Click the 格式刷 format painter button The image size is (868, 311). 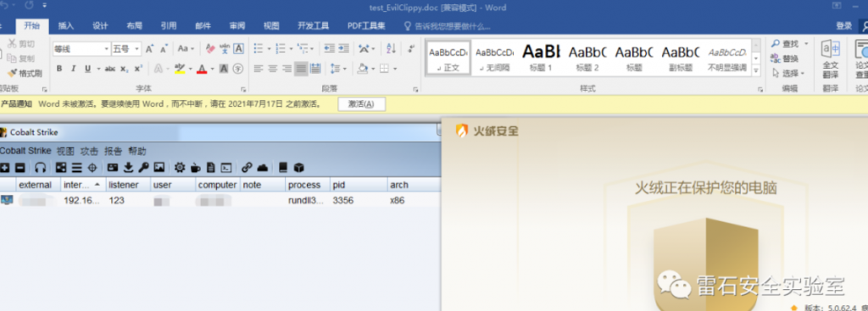[25, 73]
